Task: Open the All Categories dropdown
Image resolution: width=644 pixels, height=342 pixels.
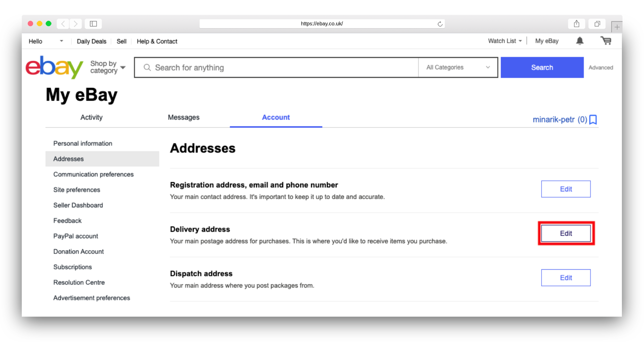Action: click(x=458, y=67)
